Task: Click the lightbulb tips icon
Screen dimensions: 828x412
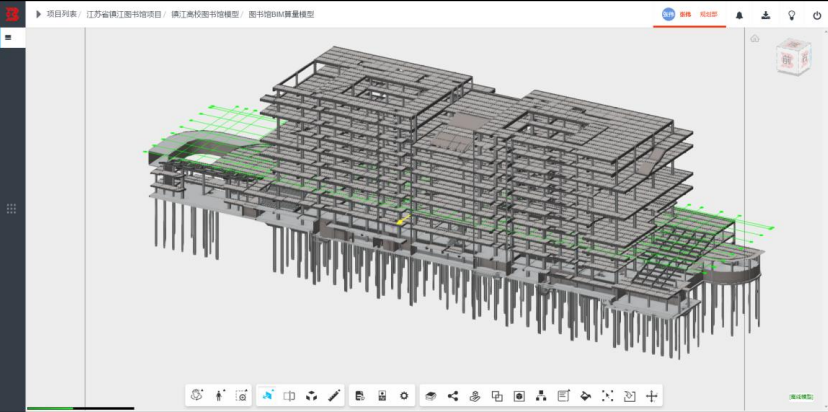Action: [x=792, y=15]
